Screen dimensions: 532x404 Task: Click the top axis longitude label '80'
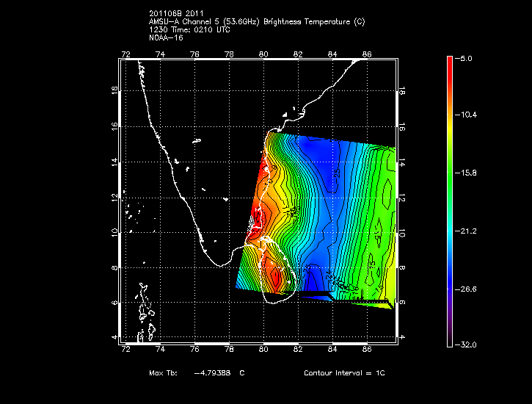pyautogui.click(x=263, y=54)
